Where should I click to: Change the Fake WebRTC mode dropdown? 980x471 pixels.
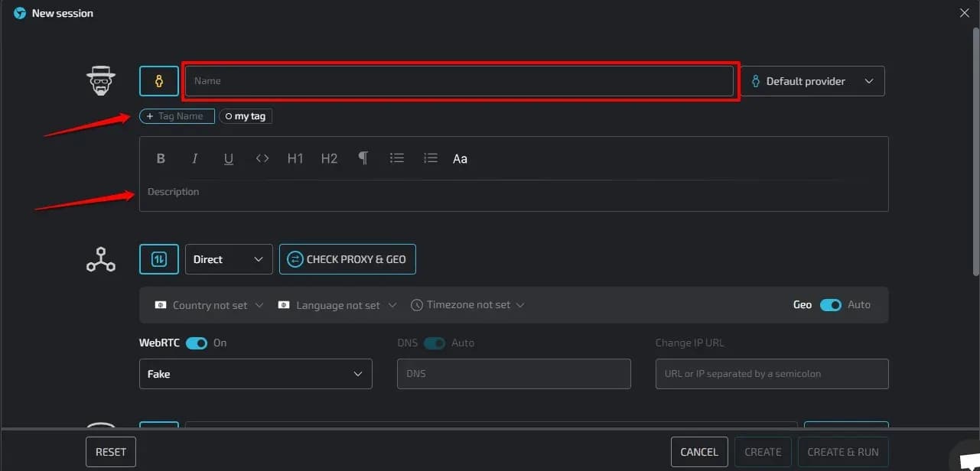256,374
